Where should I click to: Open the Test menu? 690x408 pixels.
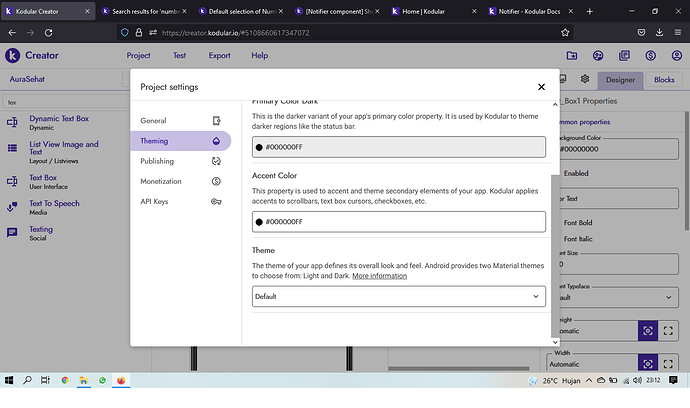(179, 55)
